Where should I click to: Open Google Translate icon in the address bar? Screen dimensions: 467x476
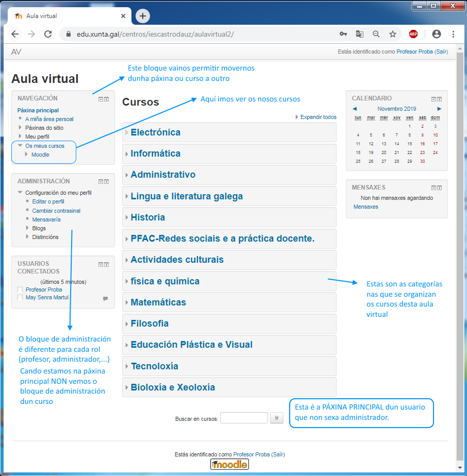point(359,33)
